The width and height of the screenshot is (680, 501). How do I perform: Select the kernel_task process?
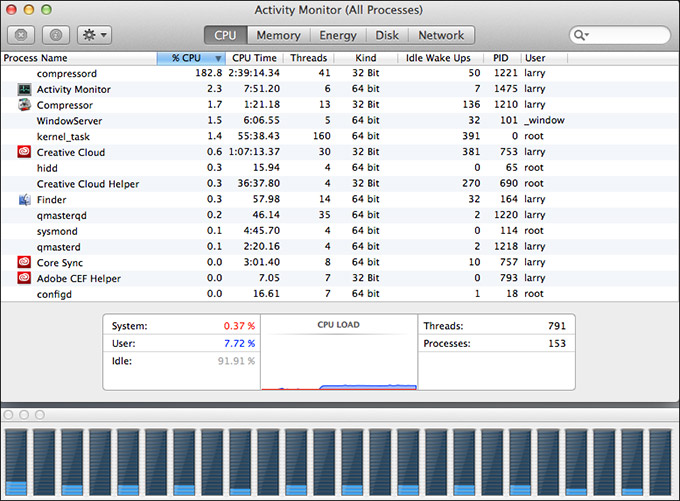tap(340, 136)
